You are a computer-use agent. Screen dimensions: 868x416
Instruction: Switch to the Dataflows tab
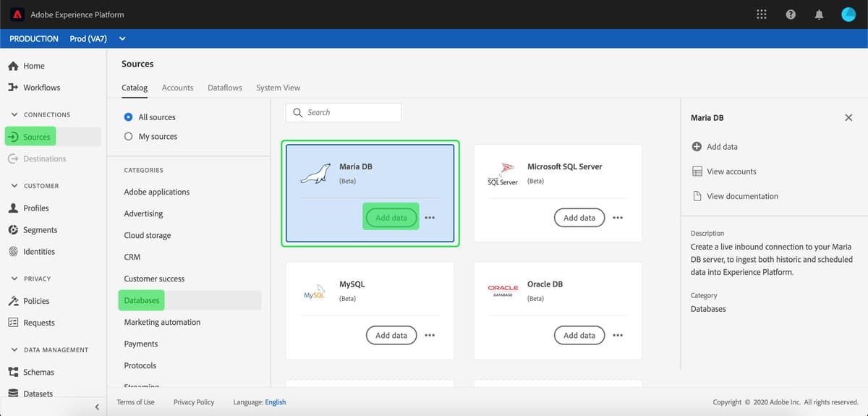tap(225, 88)
